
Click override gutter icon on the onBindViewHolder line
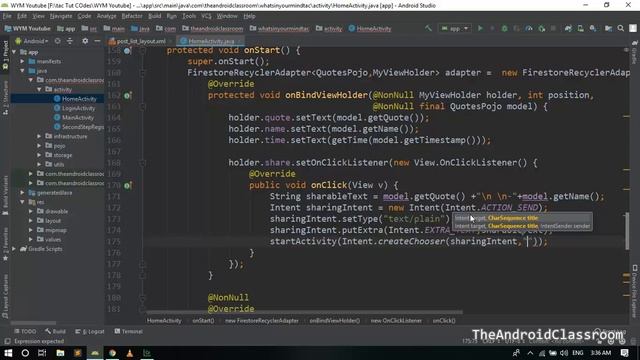click(x=127, y=96)
